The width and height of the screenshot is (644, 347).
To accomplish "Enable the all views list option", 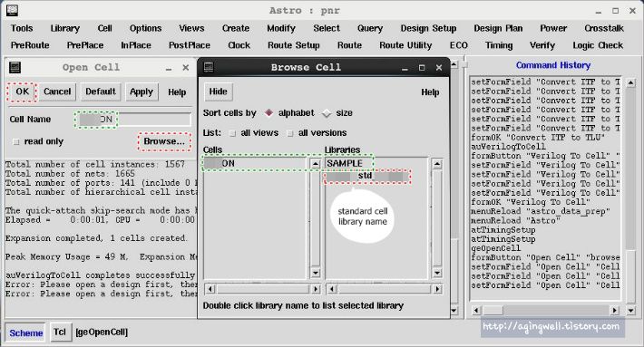I will click(x=232, y=133).
